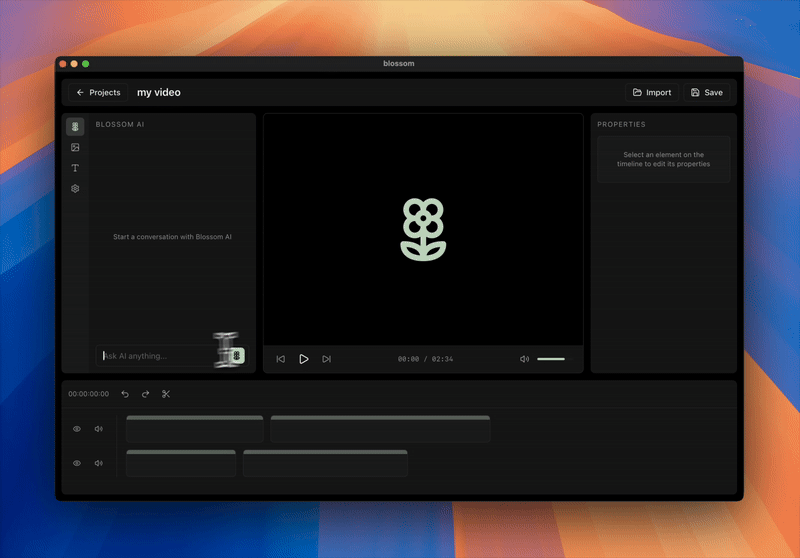Viewport: 800px width, 558px height.
Task: Go back to Projects
Action: [x=98, y=93]
